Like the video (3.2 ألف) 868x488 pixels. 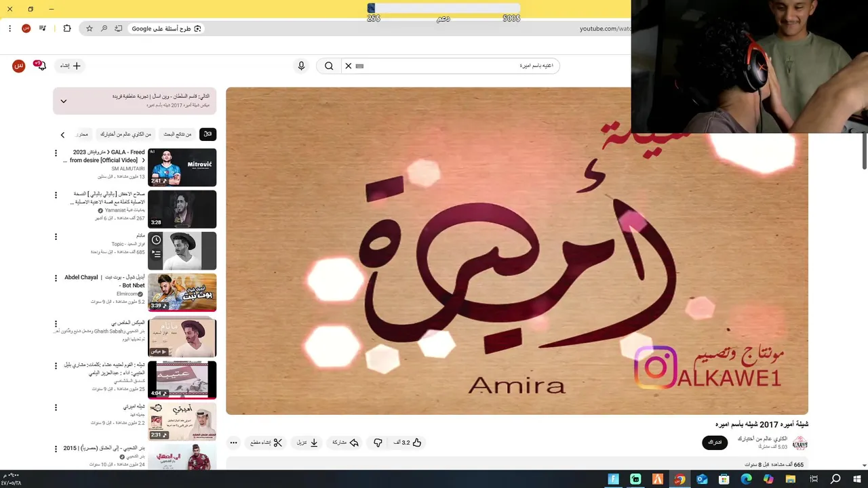408,443
